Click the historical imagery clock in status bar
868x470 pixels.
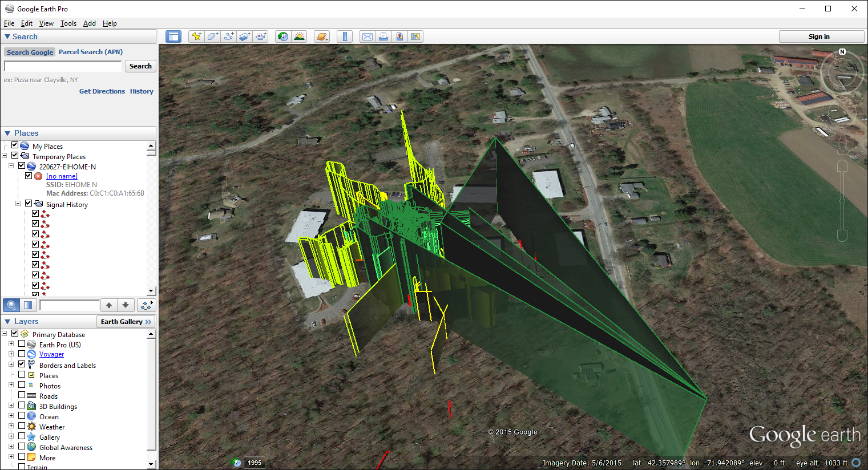[x=237, y=463]
